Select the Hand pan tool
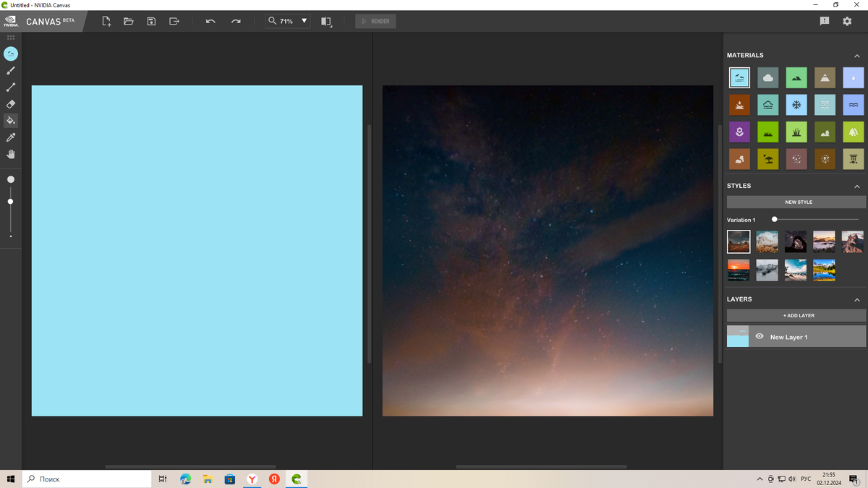Viewport: 868px width, 488px height. pyautogui.click(x=11, y=154)
